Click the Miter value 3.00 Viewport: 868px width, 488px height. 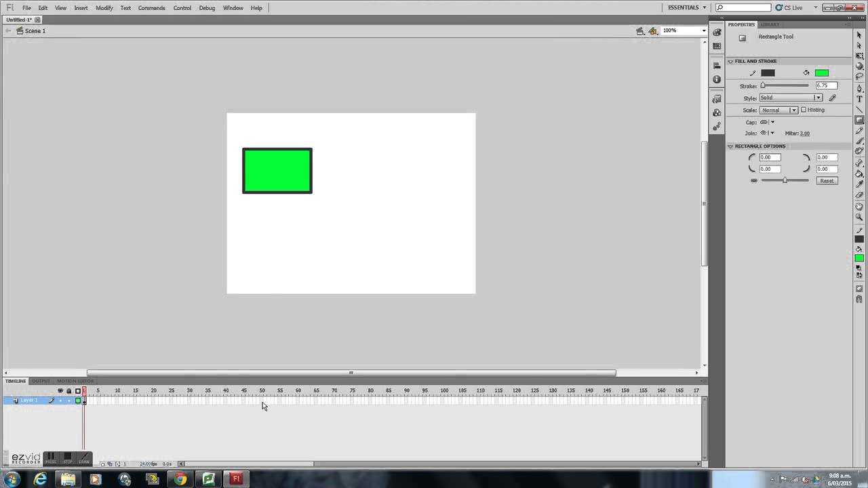pos(804,134)
